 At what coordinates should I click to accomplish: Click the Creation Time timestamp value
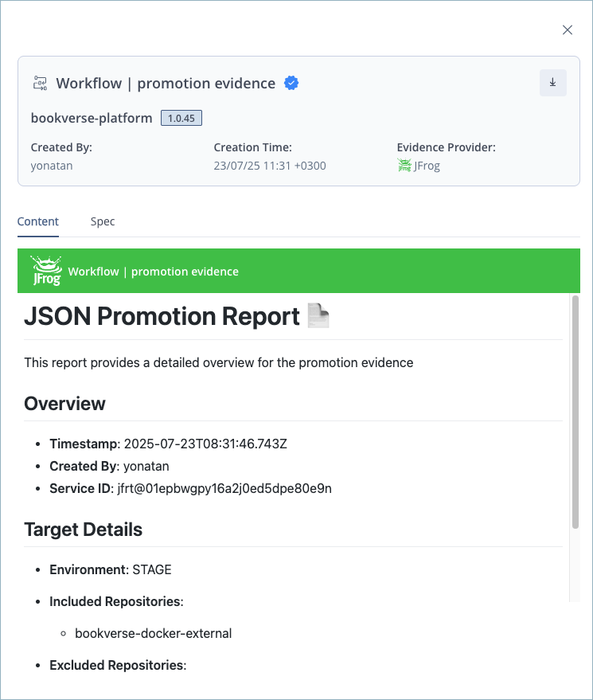coord(270,165)
